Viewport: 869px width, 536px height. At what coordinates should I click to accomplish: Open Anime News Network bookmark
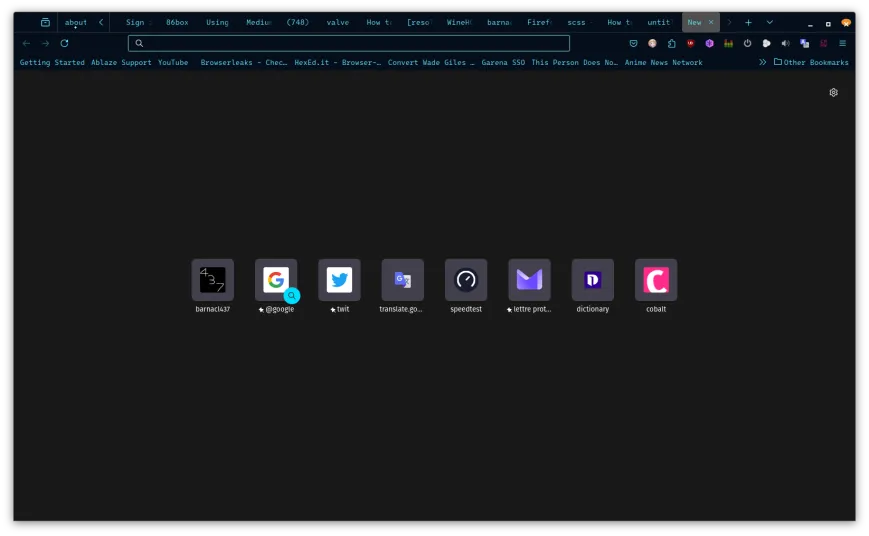click(663, 63)
